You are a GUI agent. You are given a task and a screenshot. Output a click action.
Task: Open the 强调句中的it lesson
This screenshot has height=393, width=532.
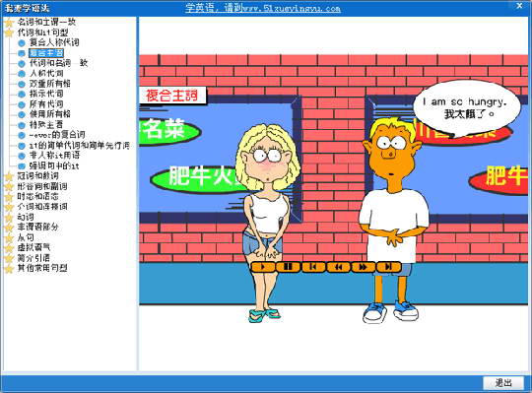pyautogui.click(x=54, y=165)
